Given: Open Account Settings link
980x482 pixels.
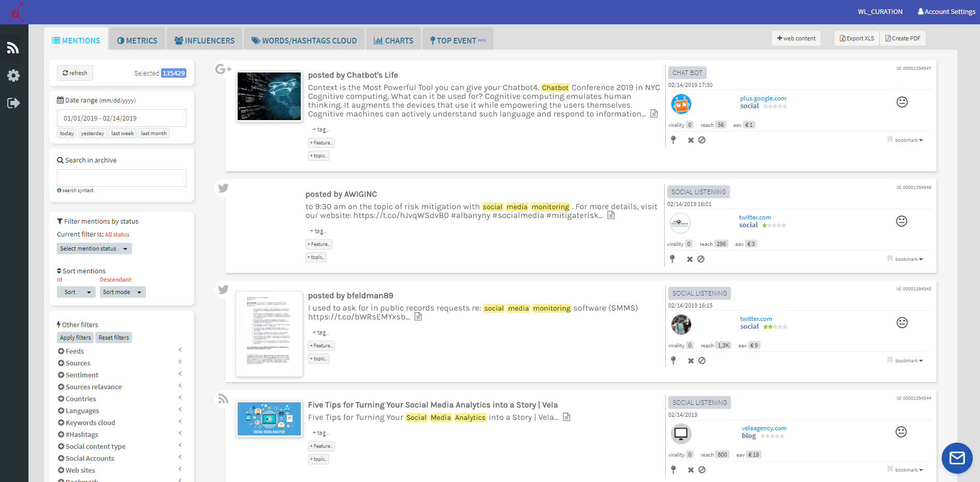Looking at the screenshot, I should 946,11.
